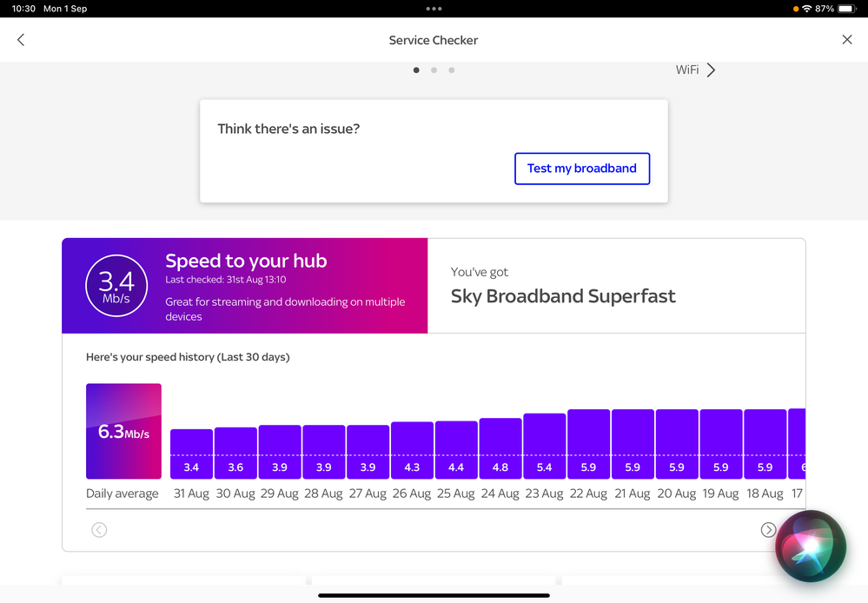This screenshot has height=603, width=868.
Task: Select the first page indicator dot
Action: 416,70
